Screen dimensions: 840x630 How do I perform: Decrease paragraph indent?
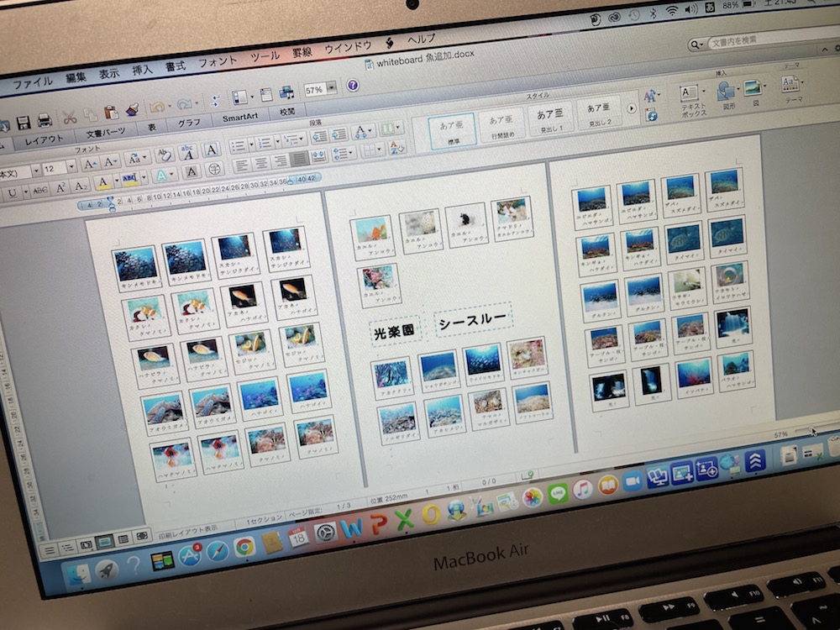[x=319, y=136]
